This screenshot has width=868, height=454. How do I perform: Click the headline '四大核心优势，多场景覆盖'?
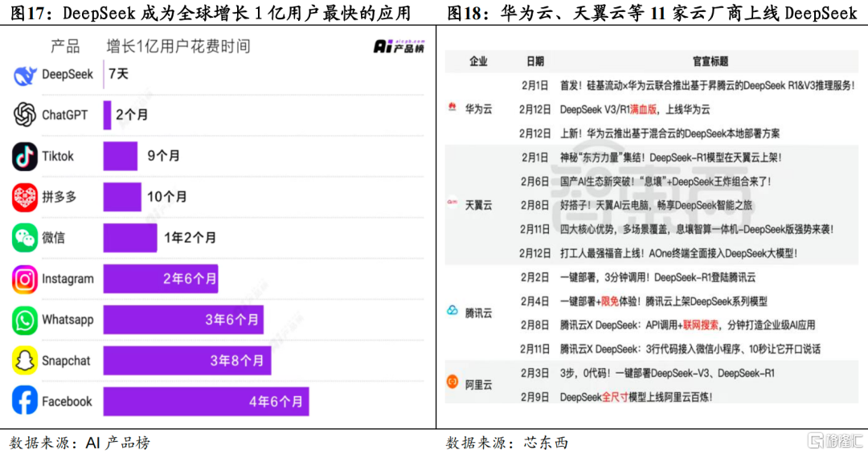tap(696, 229)
